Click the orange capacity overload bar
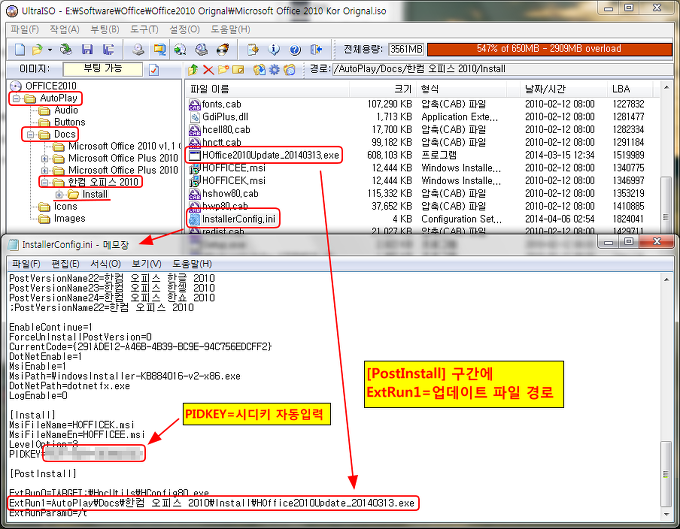 pyautogui.click(x=549, y=49)
